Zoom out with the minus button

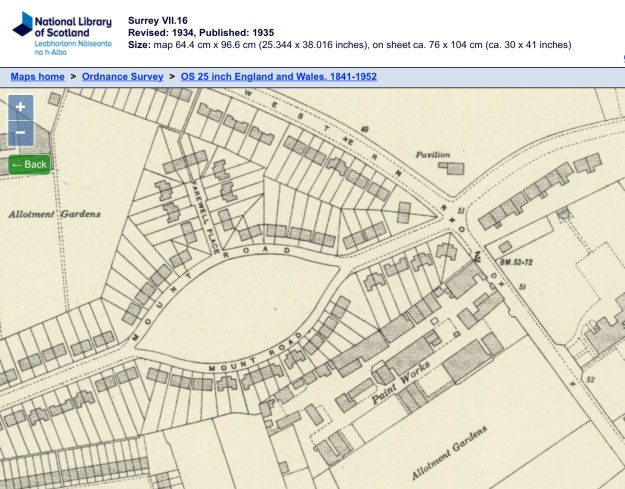coord(21,133)
